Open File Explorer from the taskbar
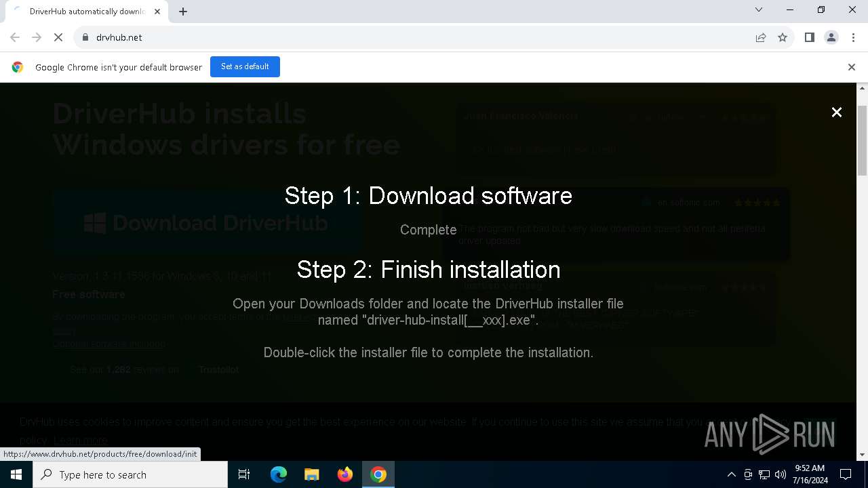 pos(311,474)
